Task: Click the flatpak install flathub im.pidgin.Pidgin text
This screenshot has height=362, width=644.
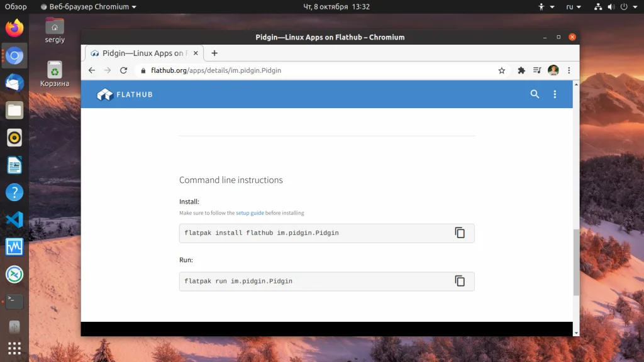Action: pos(262,233)
